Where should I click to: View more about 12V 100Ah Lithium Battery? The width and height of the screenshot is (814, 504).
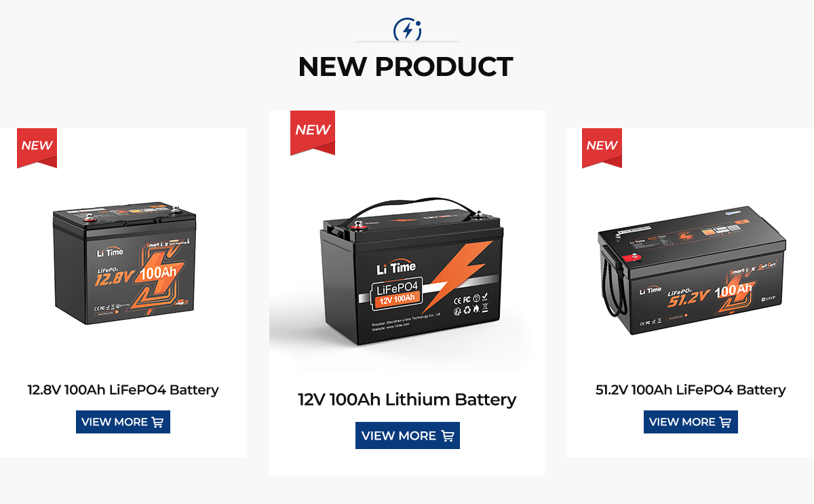click(x=408, y=435)
